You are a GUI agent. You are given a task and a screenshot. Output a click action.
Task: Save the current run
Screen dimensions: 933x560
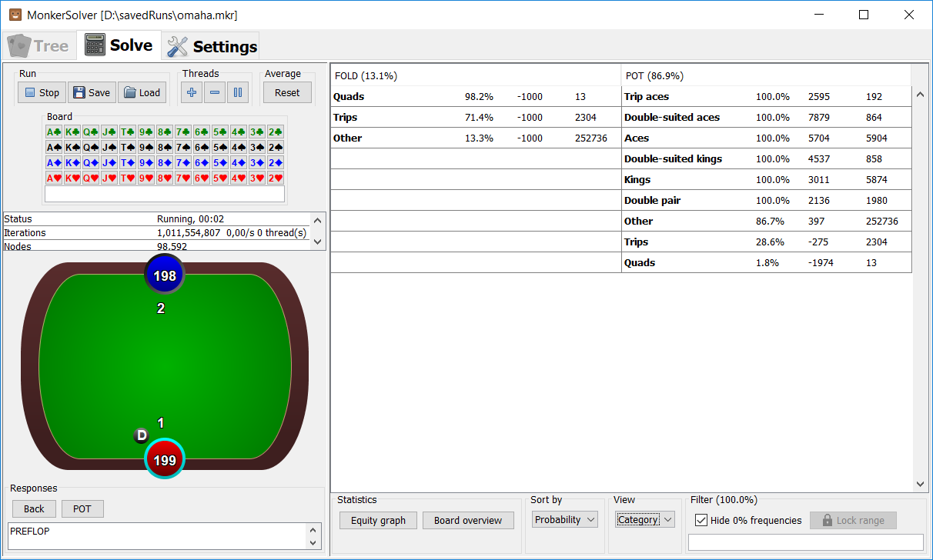[x=92, y=92]
